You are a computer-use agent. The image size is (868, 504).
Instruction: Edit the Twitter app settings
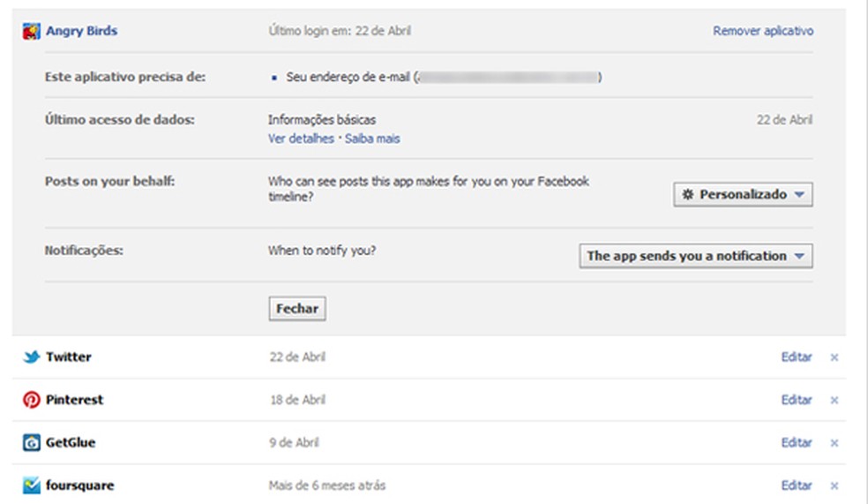click(797, 357)
